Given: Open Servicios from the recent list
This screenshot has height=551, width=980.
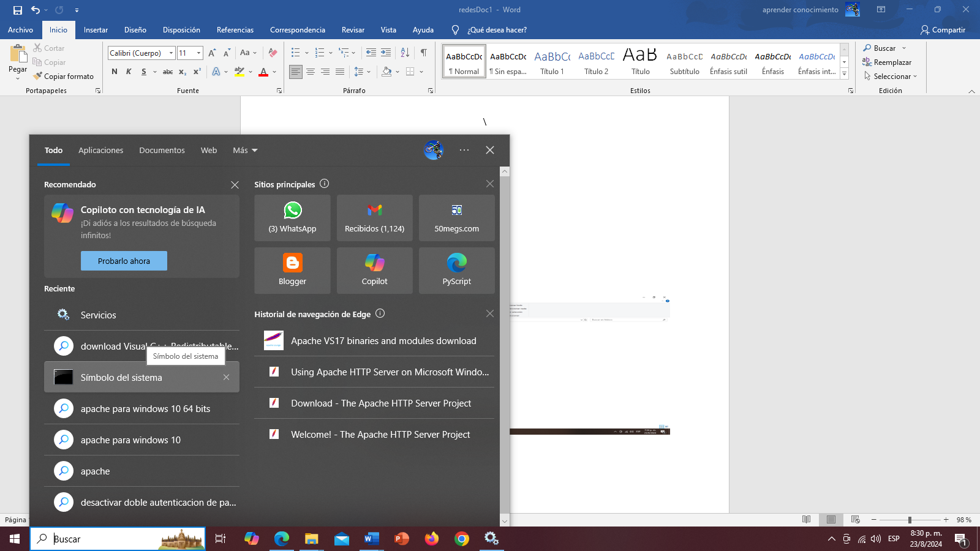Looking at the screenshot, I should [141, 315].
